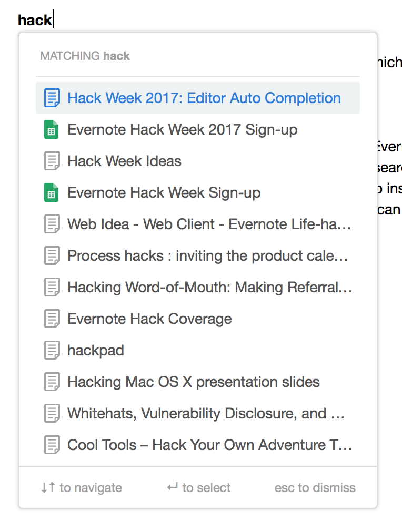The image size is (402, 532).
Task: Click the note icon next to Process hacks
Action: 52,255
